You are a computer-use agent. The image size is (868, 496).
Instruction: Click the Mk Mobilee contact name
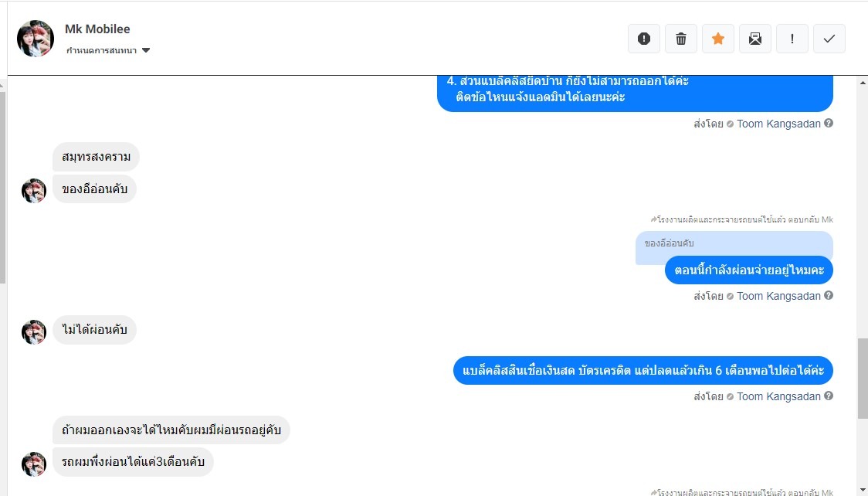97,29
